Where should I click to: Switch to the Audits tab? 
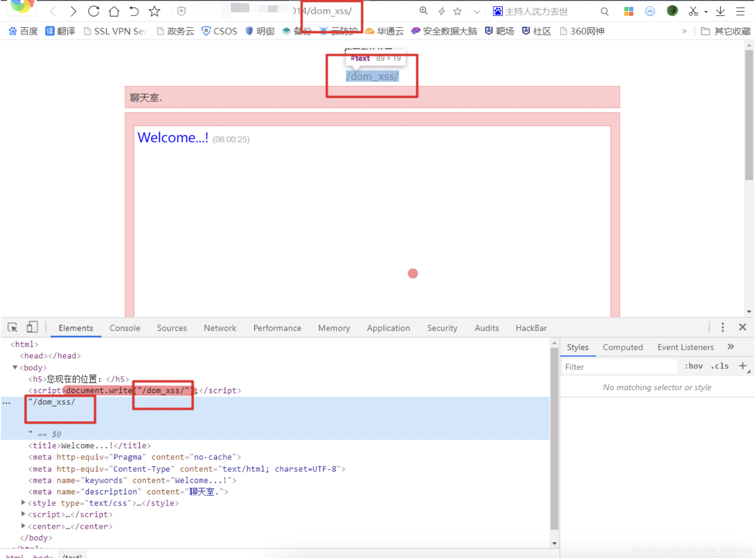[486, 328]
